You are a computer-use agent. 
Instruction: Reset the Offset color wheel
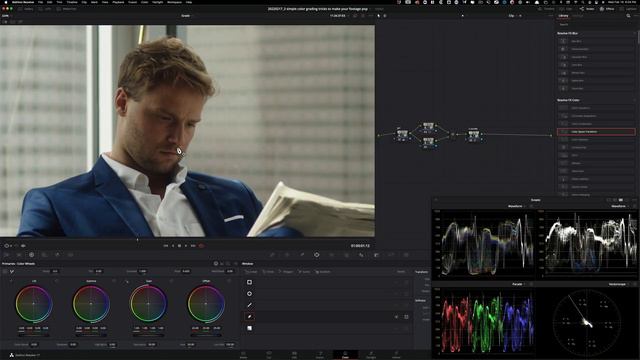coord(229,281)
